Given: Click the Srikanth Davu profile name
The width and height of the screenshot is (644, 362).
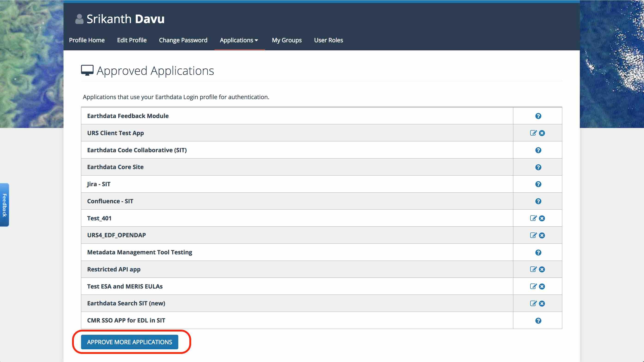Looking at the screenshot, I should pyautogui.click(x=125, y=19).
